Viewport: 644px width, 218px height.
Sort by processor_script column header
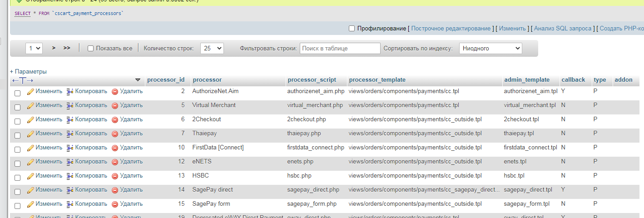click(312, 79)
